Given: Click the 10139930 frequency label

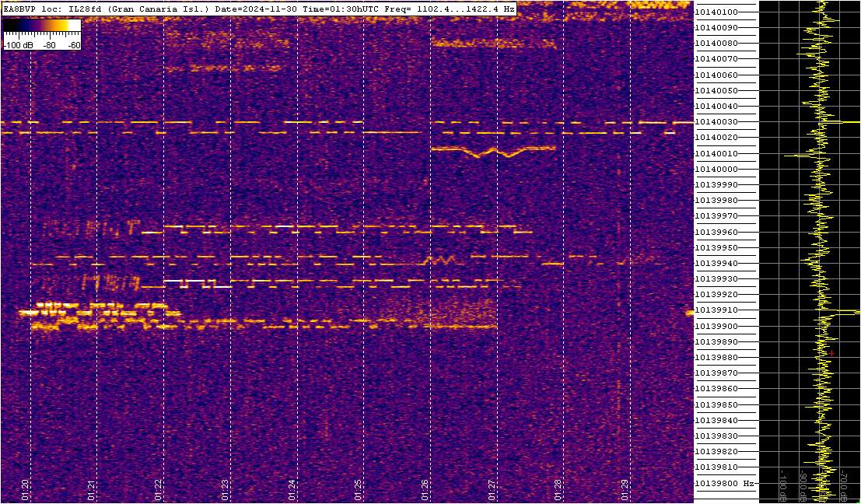Looking at the screenshot, I should coord(716,279).
